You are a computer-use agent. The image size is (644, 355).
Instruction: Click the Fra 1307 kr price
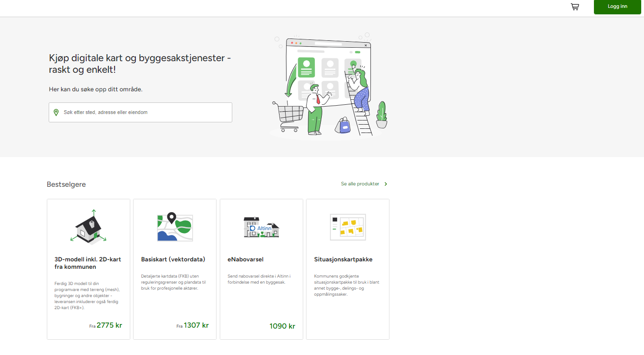[x=192, y=325]
